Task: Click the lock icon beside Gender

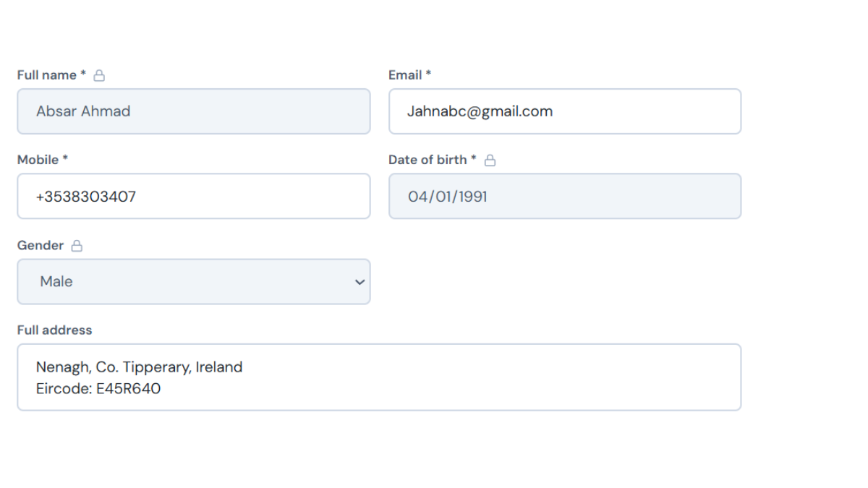Action: click(77, 246)
